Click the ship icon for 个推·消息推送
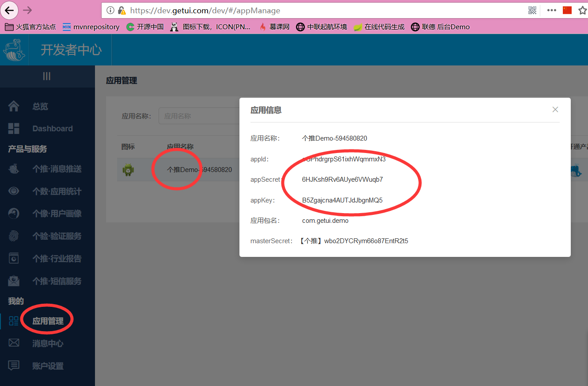 14,169
